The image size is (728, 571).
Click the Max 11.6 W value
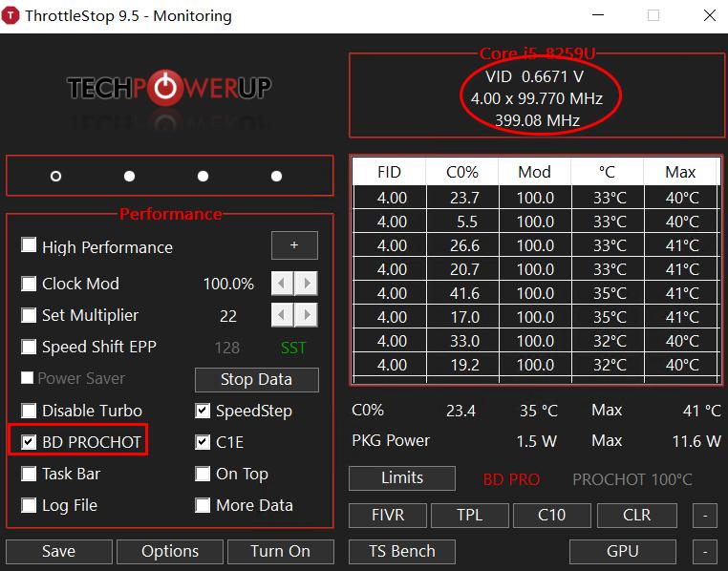coord(696,441)
